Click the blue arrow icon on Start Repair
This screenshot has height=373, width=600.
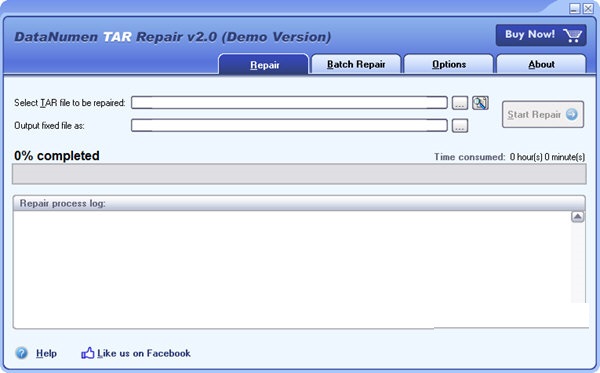pos(572,114)
